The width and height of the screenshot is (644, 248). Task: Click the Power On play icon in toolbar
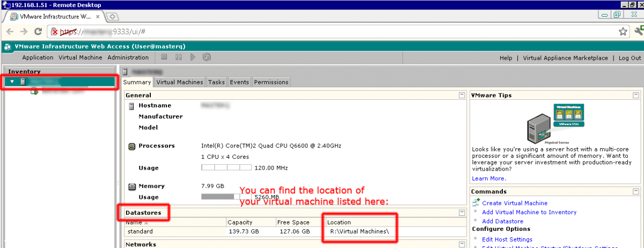point(193,57)
